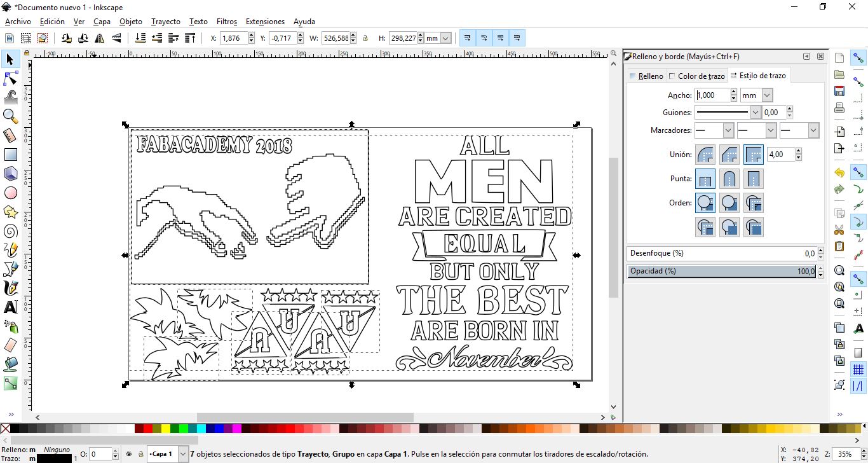Select the Text tool
The width and height of the screenshot is (868, 463).
11,307
